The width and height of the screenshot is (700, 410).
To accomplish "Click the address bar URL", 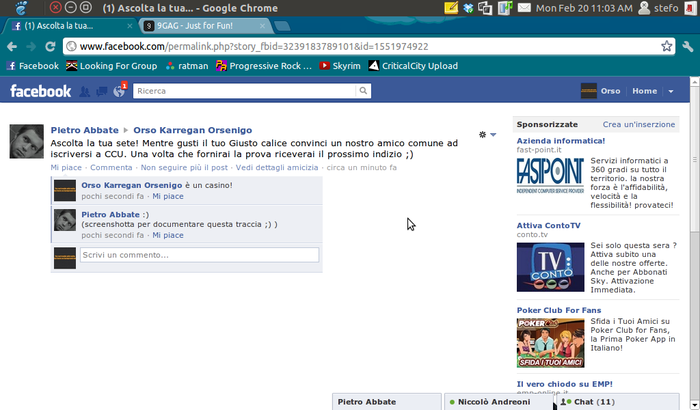I will 254,46.
